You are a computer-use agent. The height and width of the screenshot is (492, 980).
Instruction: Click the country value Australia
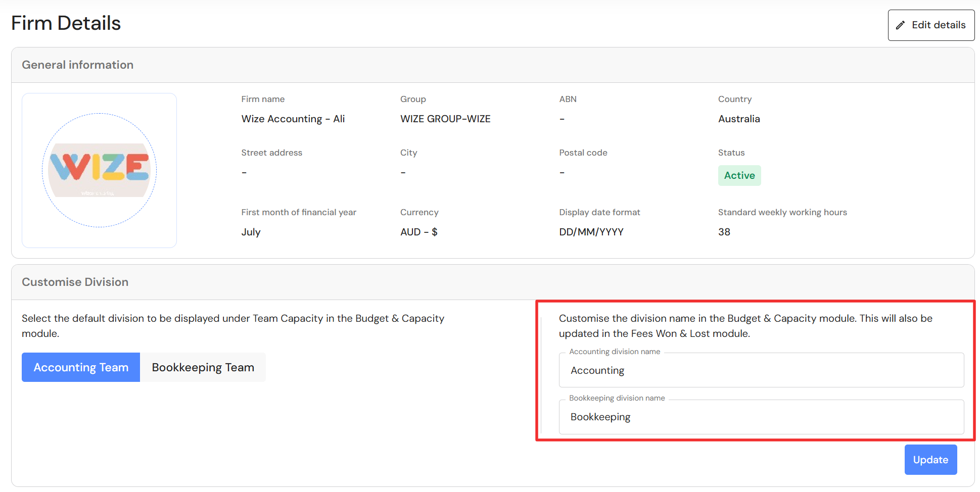pyautogui.click(x=738, y=119)
